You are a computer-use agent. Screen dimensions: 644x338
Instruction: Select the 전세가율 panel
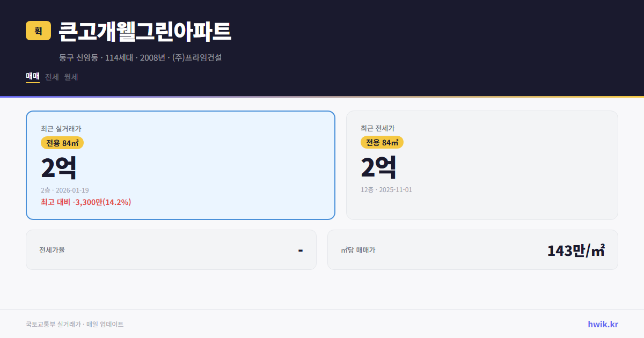coord(53,249)
